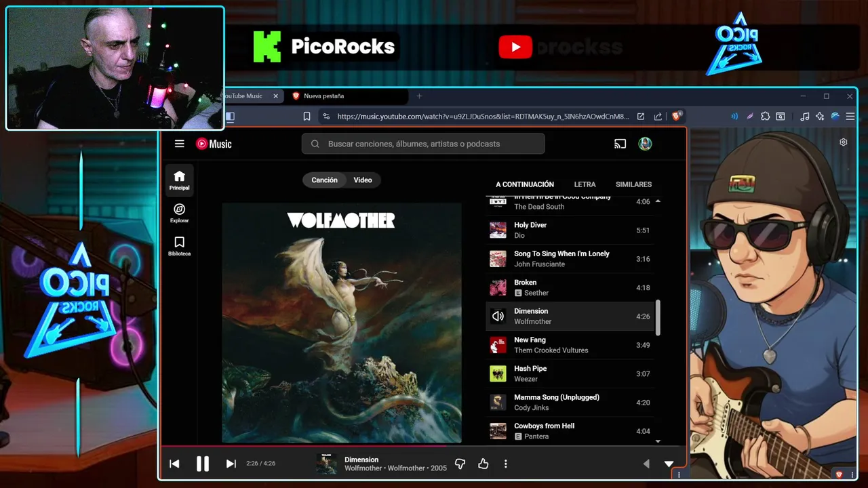Open browser extensions puzzle icon

coord(766,117)
